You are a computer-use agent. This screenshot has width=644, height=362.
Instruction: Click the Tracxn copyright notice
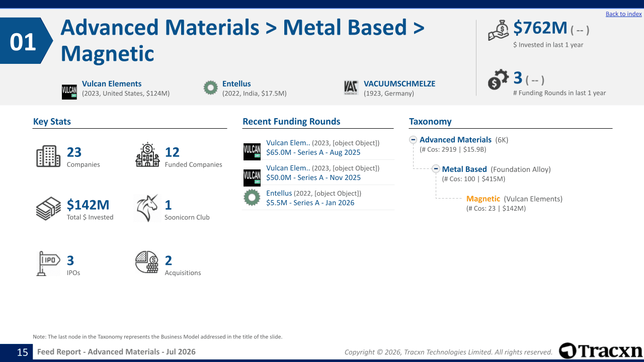pyautogui.click(x=448, y=352)
